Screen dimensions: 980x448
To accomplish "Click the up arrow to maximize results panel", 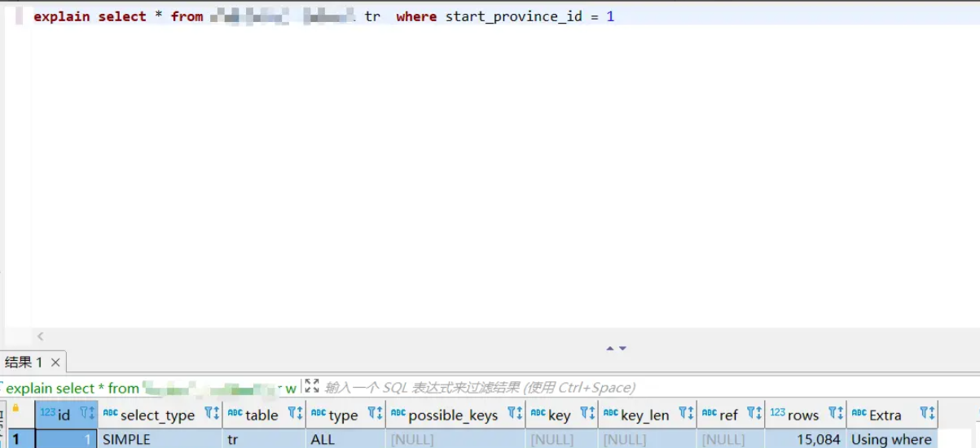I will pos(609,348).
